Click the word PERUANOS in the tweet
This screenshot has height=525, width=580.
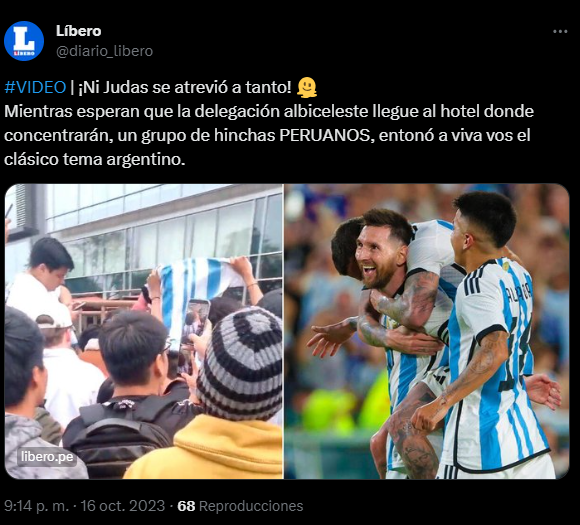click(x=325, y=135)
